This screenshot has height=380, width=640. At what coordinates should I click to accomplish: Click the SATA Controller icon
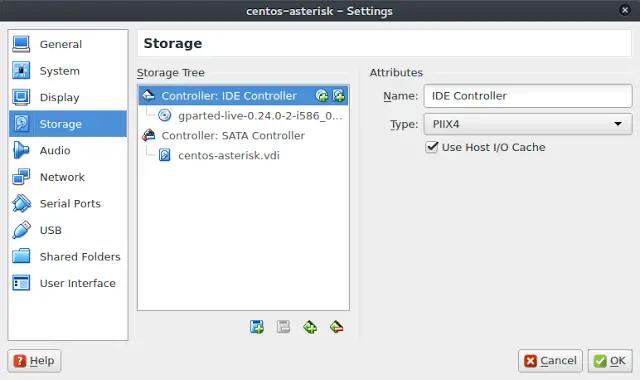pos(149,135)
